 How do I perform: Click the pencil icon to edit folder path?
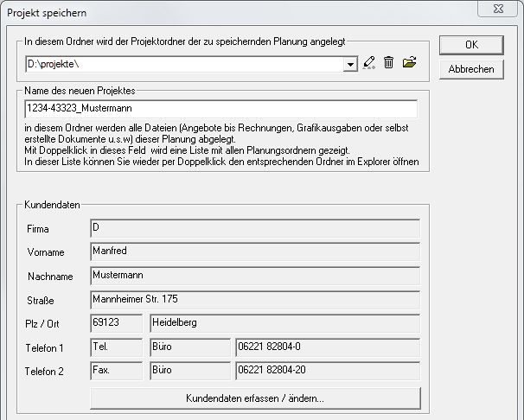point(369,62)
